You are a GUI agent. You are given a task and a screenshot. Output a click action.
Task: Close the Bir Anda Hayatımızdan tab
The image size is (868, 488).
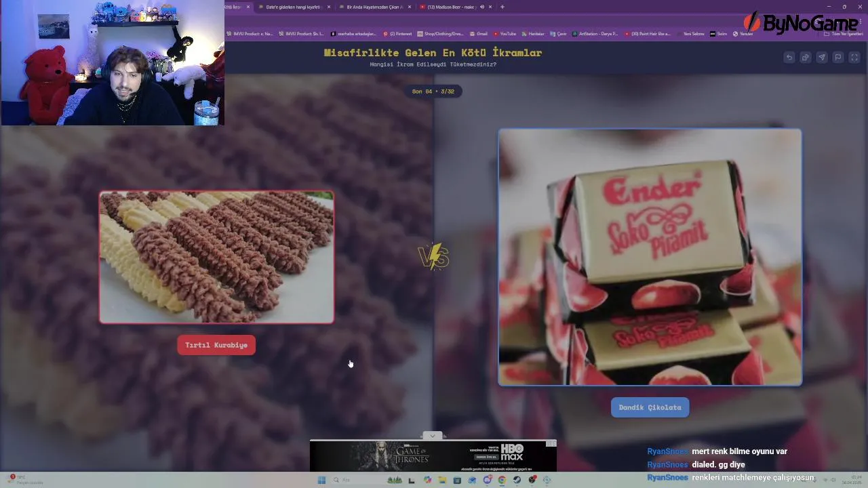410,7
